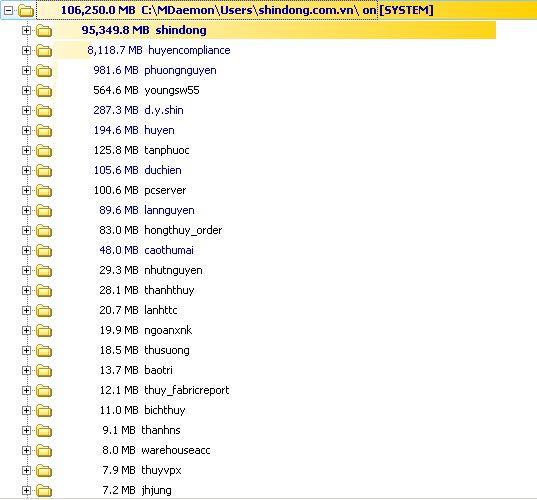Image resolution: width=537 pixels, height=500 pixels.
Task: Click the folder icon next to pcserver
Action: click(44, 191)
